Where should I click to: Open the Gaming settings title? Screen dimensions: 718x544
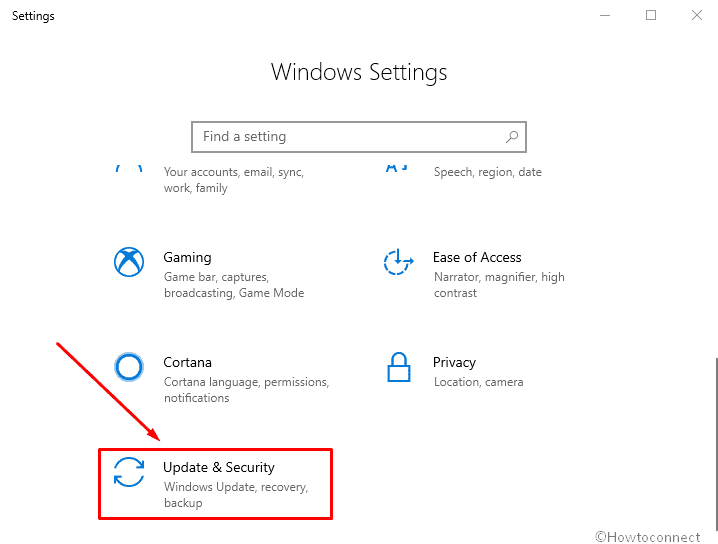pyautogui.click(x=187, y=257)
